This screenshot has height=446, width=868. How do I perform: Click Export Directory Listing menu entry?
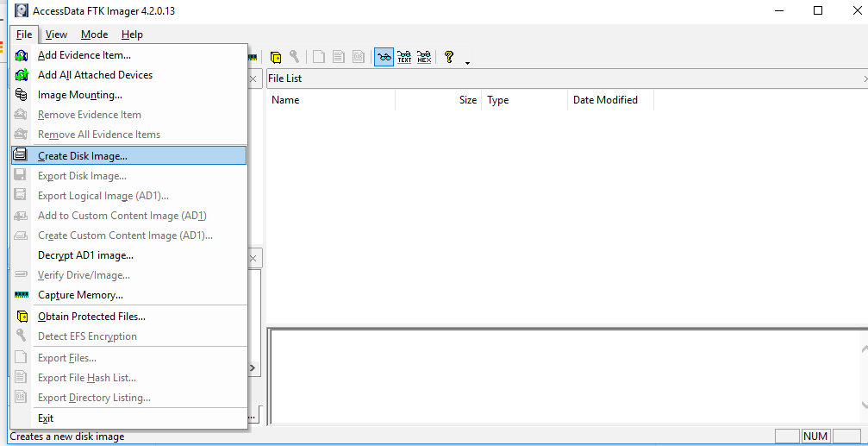point(128,398)
